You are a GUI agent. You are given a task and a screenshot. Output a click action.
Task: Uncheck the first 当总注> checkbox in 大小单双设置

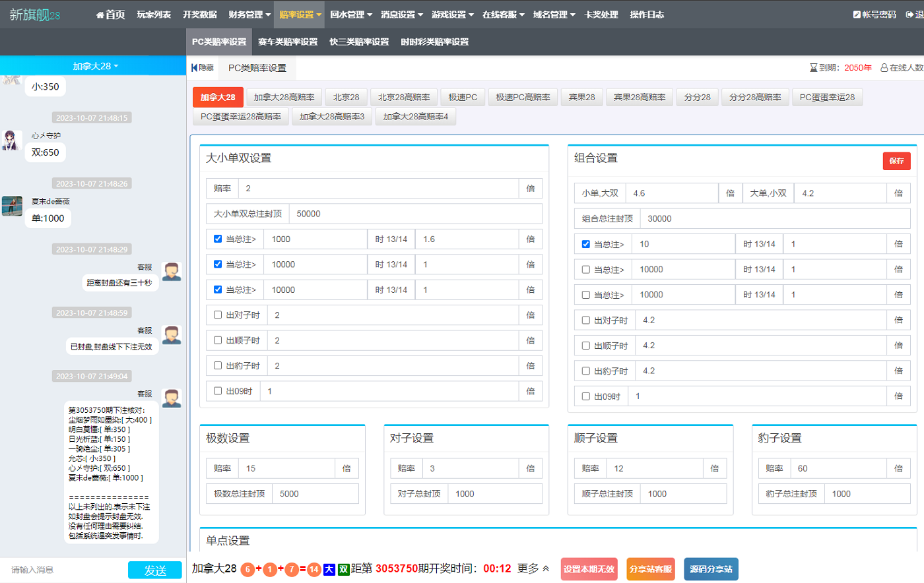point(218,239)
